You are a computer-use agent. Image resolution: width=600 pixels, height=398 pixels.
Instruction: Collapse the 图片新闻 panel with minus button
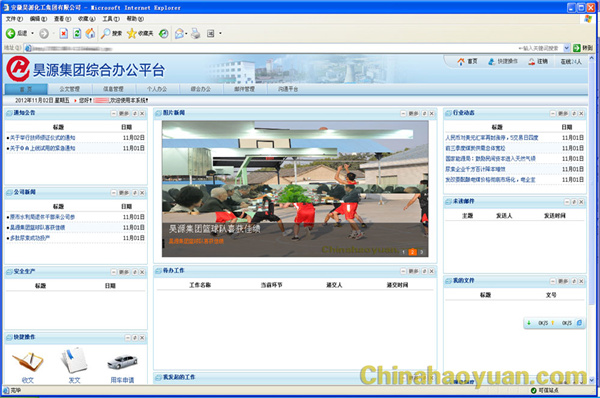coord(403,114)
